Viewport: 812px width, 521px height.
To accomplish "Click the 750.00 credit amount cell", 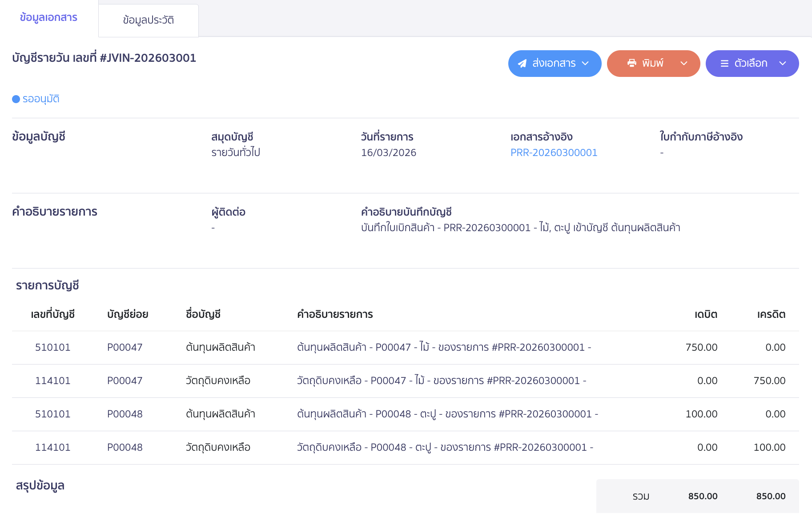I will click(769, 381).
